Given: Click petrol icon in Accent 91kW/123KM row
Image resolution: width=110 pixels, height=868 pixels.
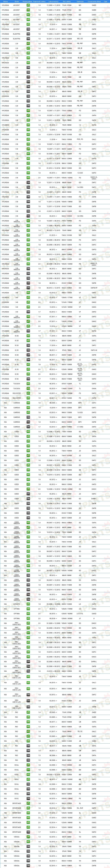Looking at the screenshot, I should pos(28,25).
